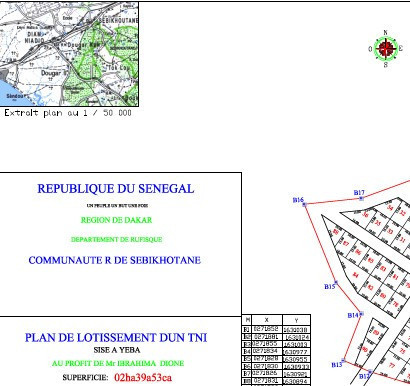This screenshot has width=410, height=386.
Task: Select 'AU PROFIT DE Mr IBRAHIMA DIONE' text
Action: (118, 363)
